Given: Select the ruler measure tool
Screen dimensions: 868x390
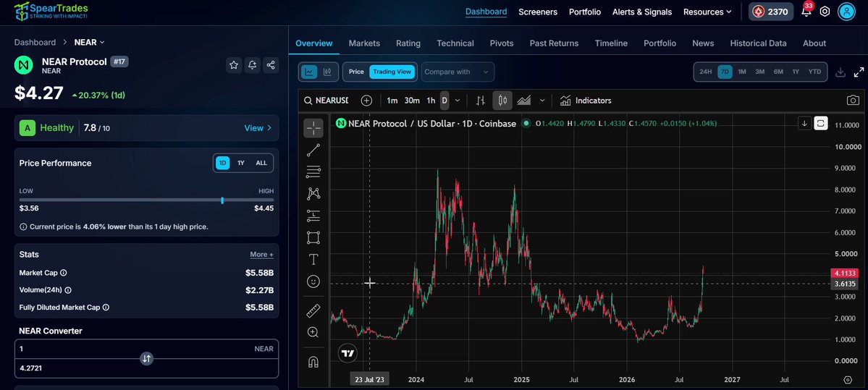Looking at the screenshot, I should click(313, 311).
